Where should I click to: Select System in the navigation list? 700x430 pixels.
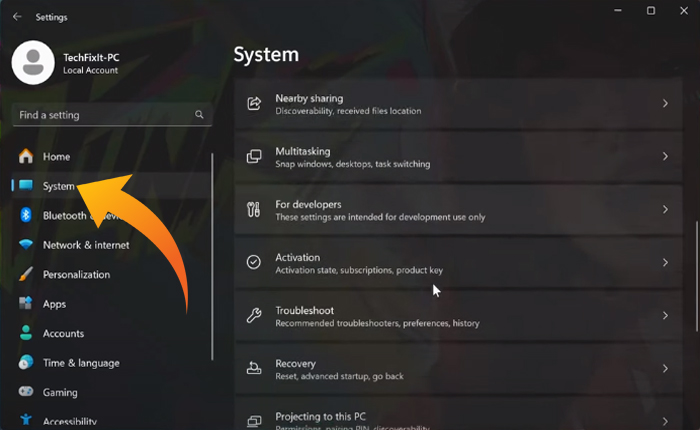coord(58,186)
